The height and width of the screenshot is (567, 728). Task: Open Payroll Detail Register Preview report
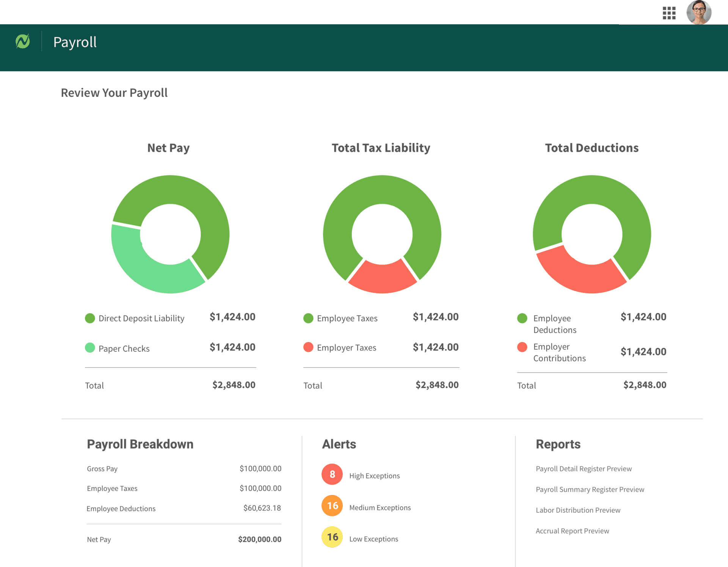tap(584, 469)
